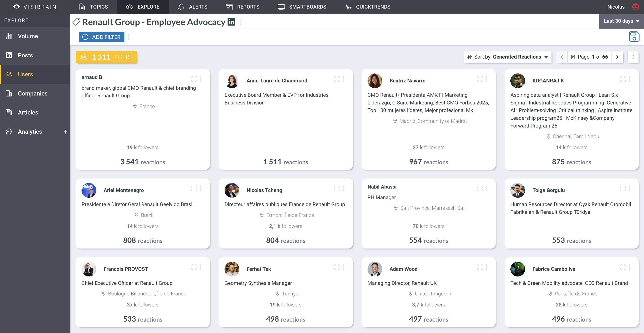This screenshot has width=644, height=333.
Task: Click the Nicolas user avatar icon
Action: coord(635,7)
